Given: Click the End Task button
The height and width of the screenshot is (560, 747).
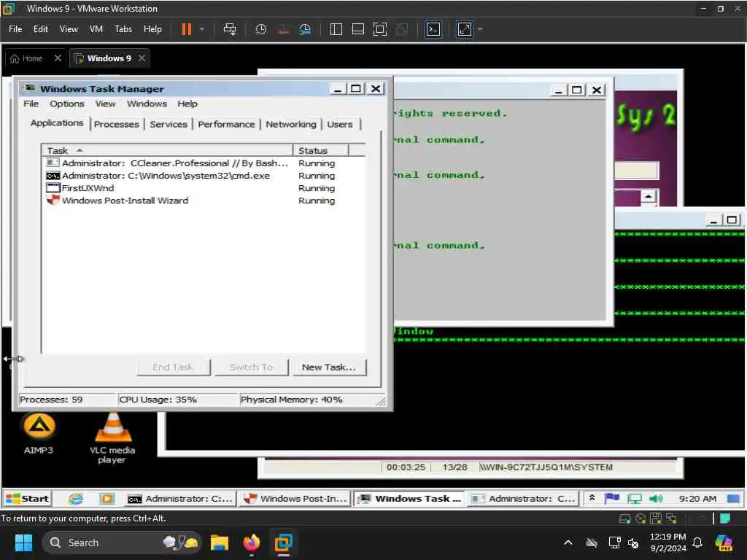Looking at the screenshot, I should (x=173, y=367).
